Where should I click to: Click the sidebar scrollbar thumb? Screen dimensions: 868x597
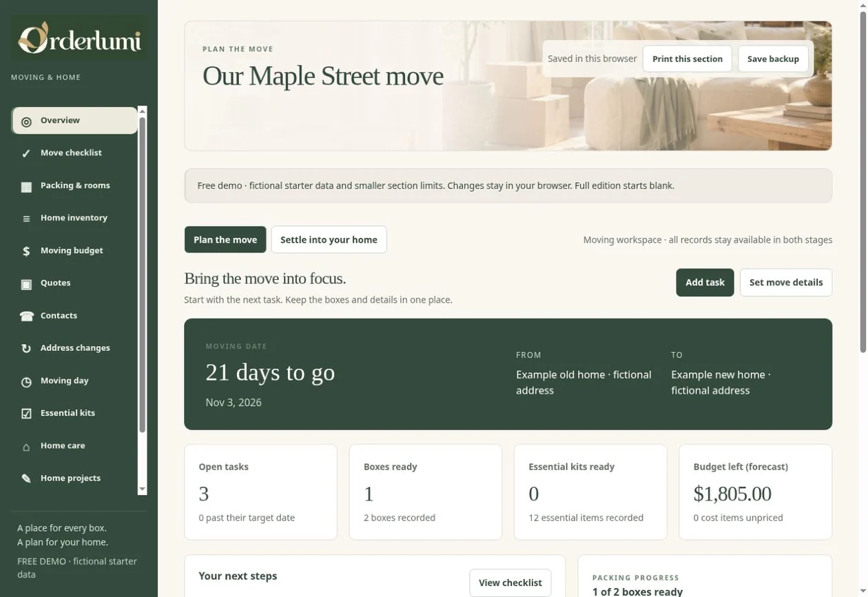point(143,274)
